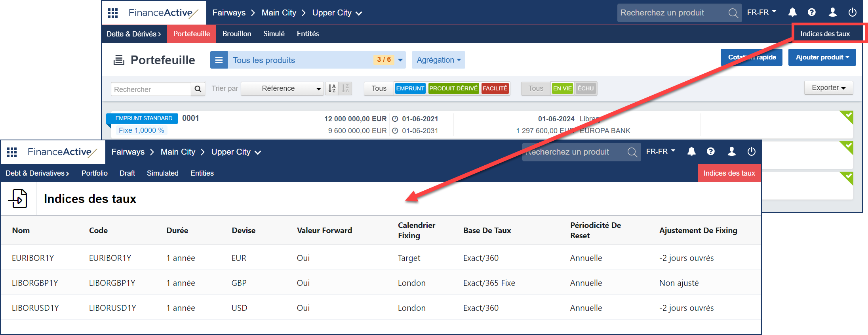Toggle the FACILITÉ filter

(x=495, y=88)
